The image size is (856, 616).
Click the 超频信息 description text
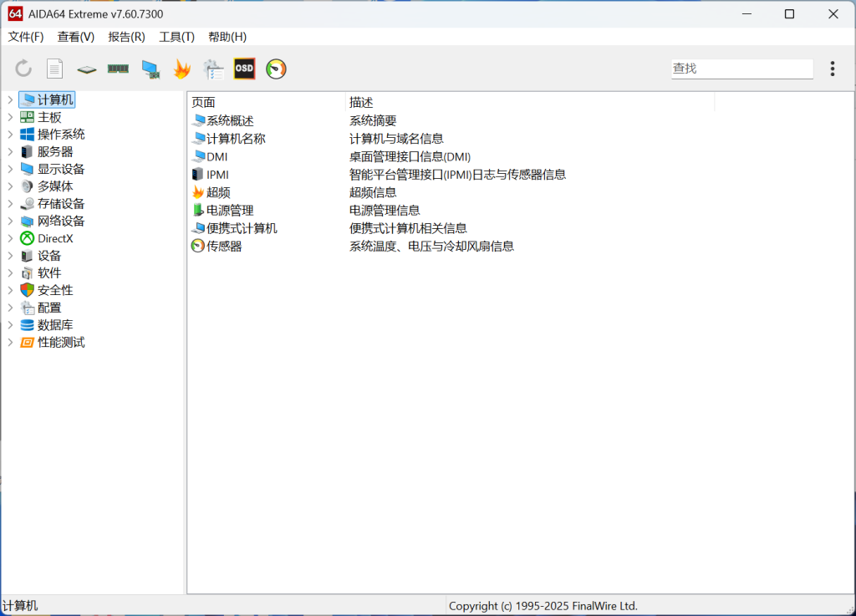click(x=373, y=192)
